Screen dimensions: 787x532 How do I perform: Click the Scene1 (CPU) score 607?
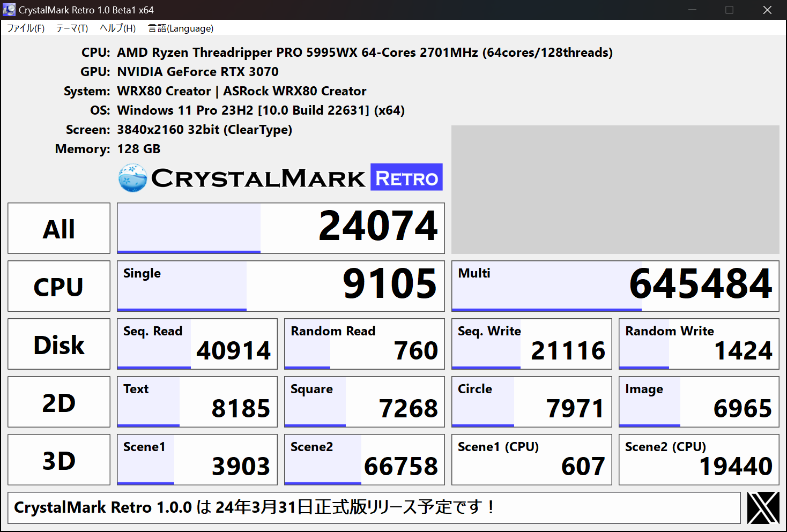click(x=532, y=460)
